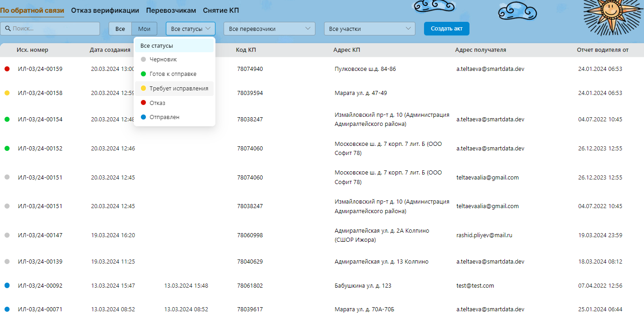Sort by "Адрес получателя" column header
644x324 pixels.
click(x=480, y=50)
